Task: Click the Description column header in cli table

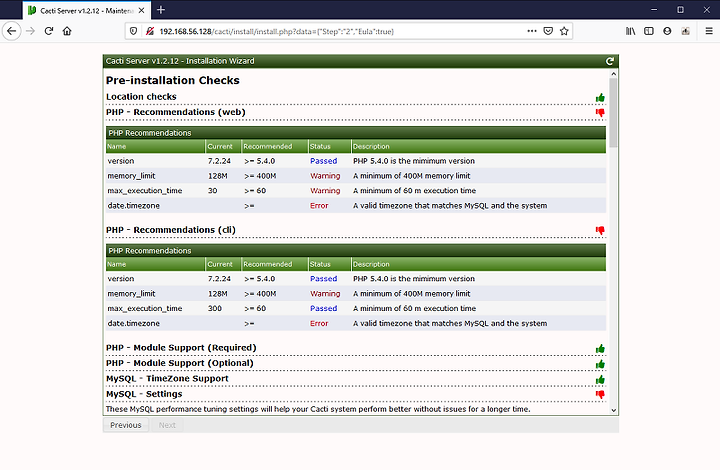Action: pos(478,264)
